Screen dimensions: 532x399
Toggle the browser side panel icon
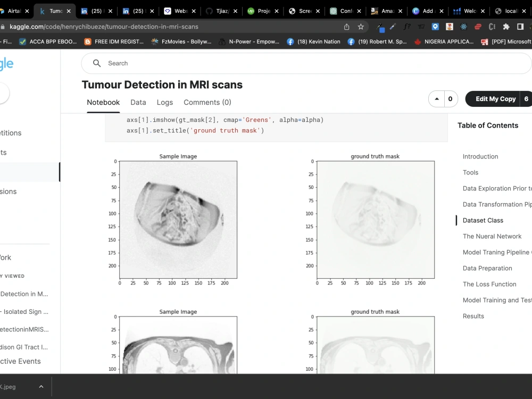(x=520, y=27)
